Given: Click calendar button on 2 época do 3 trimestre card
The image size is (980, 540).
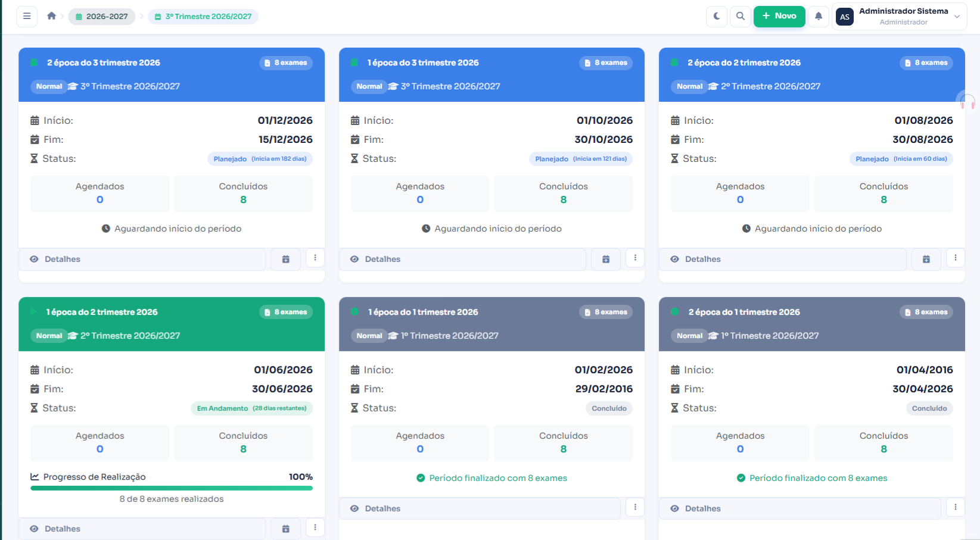Looking at the screenshot, I should (x=286, y=259).
